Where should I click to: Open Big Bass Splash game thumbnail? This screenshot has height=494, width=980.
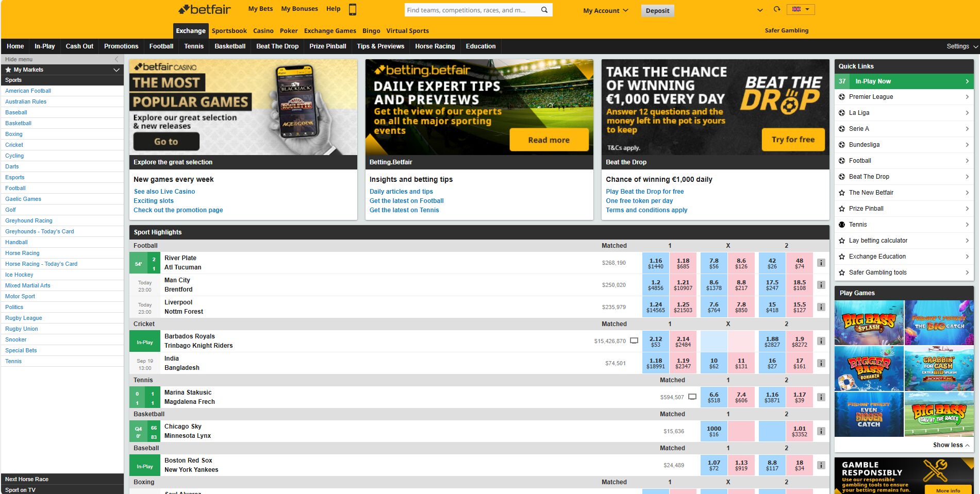869,323
